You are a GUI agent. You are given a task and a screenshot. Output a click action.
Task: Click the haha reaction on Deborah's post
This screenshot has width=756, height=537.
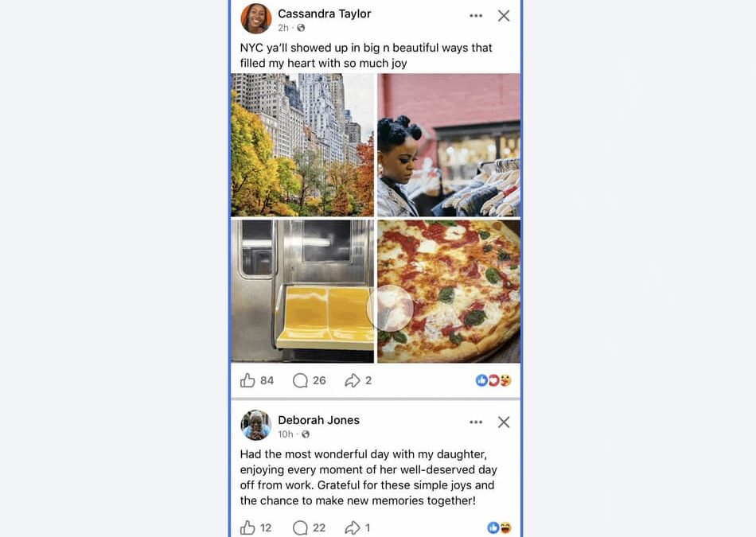pos(505,527)
